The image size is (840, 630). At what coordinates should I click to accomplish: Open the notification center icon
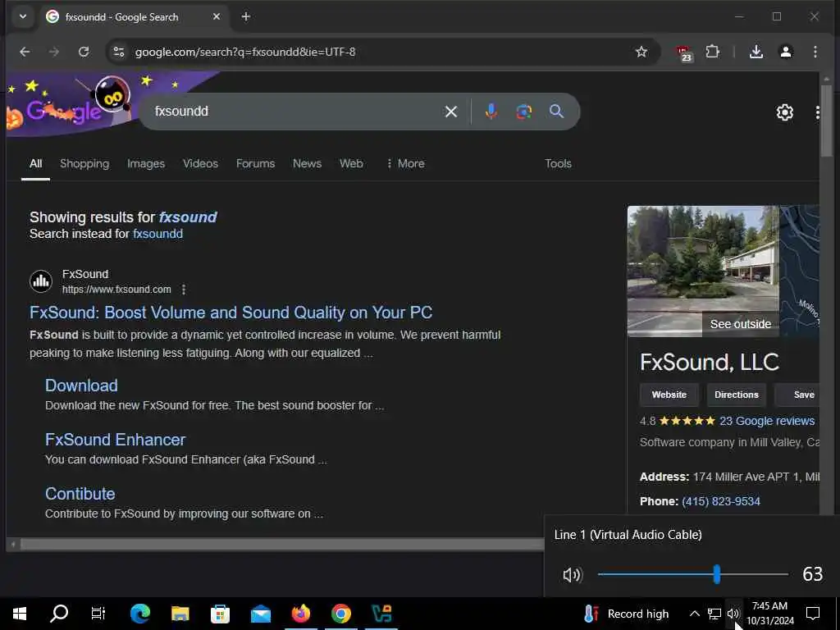pyautogui.click(x=813, y=614)
